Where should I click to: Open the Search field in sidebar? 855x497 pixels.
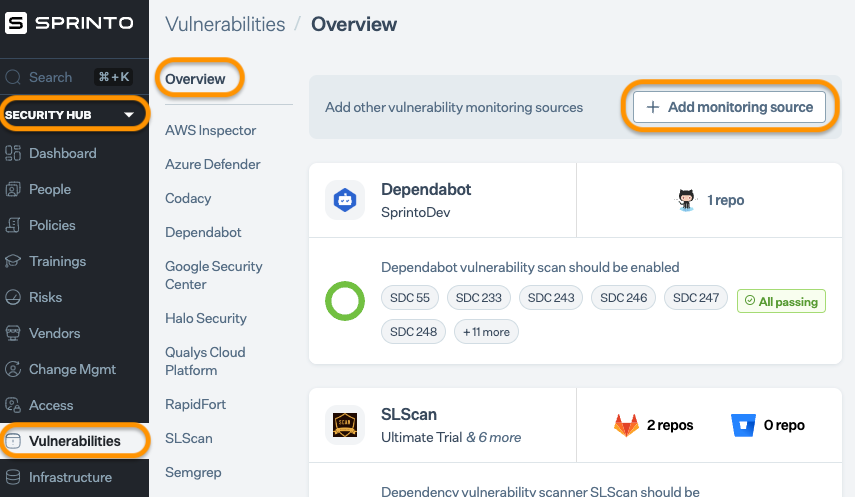pos(69,77)
